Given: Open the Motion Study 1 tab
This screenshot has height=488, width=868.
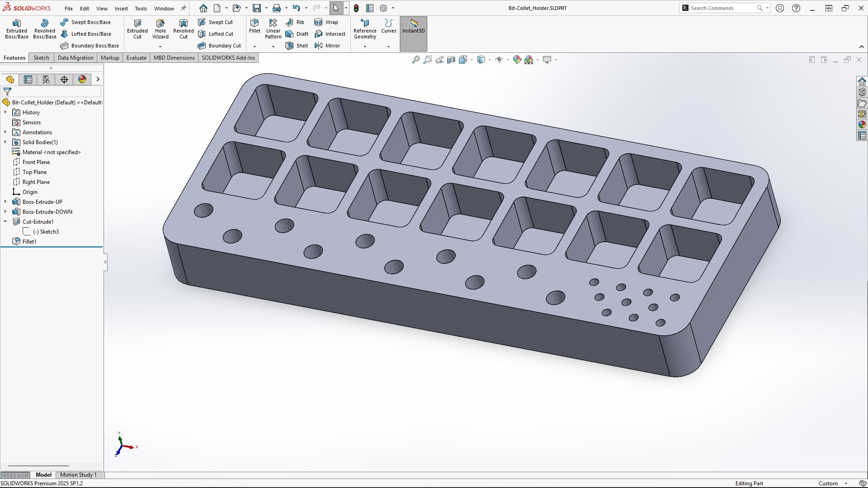Looking at the screenshot, I should [78, 475].
